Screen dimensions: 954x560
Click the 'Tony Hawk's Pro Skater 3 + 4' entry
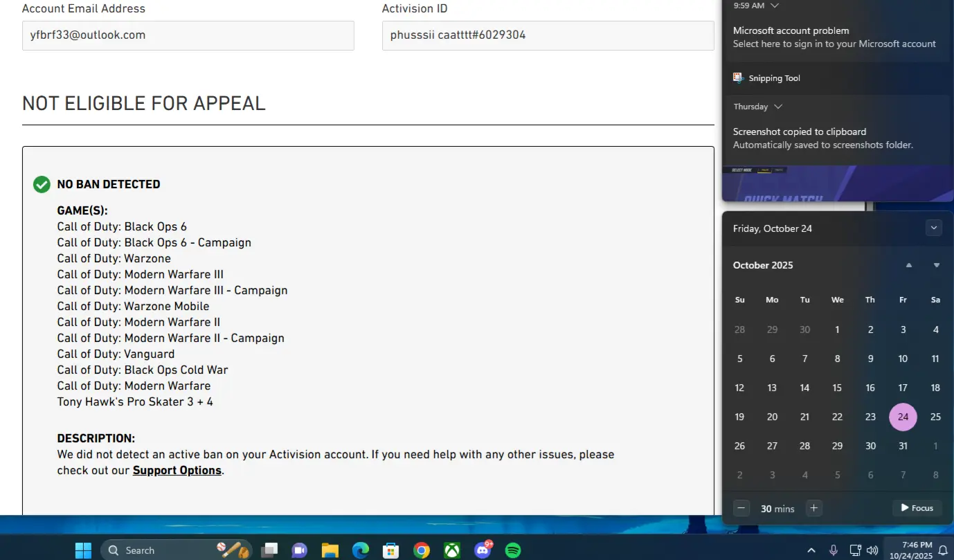pyautogui.click(x=135, y=401)
